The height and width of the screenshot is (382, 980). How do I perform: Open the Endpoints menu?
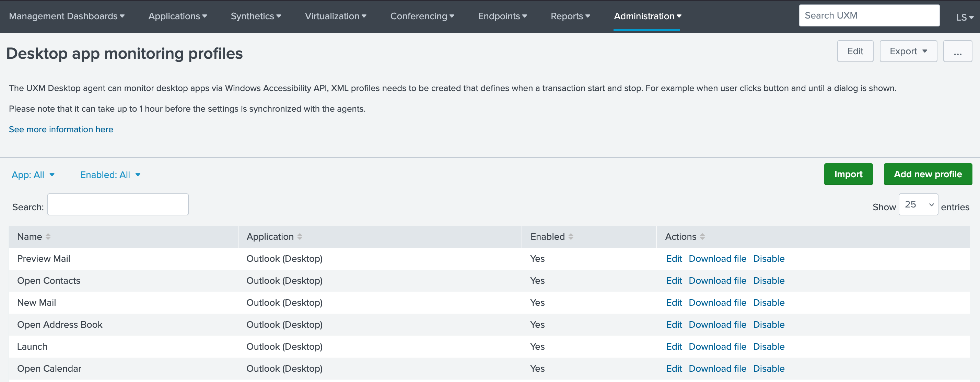[502, 16]
